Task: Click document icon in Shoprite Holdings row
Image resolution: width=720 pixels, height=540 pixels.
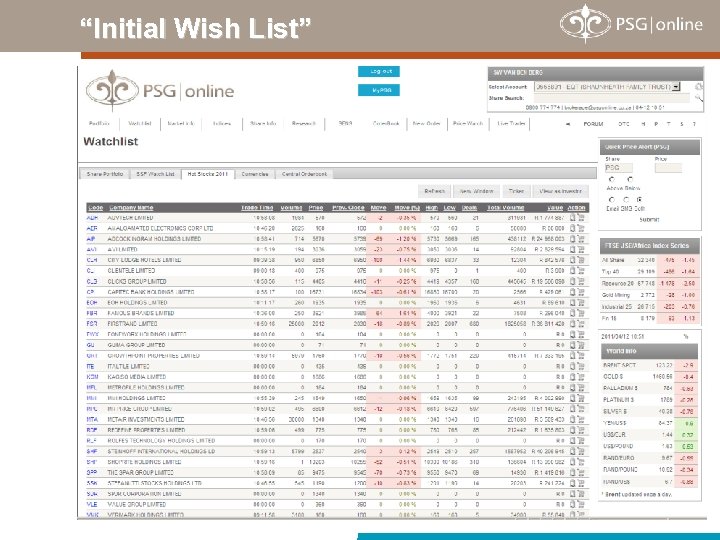Action: [573, 462]
